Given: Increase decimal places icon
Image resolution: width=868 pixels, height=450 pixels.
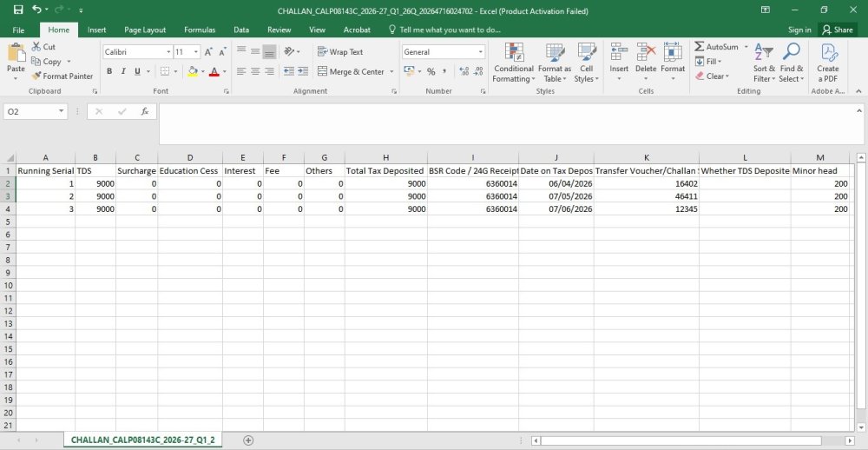Looking at the screenshot, I should 464,71.
